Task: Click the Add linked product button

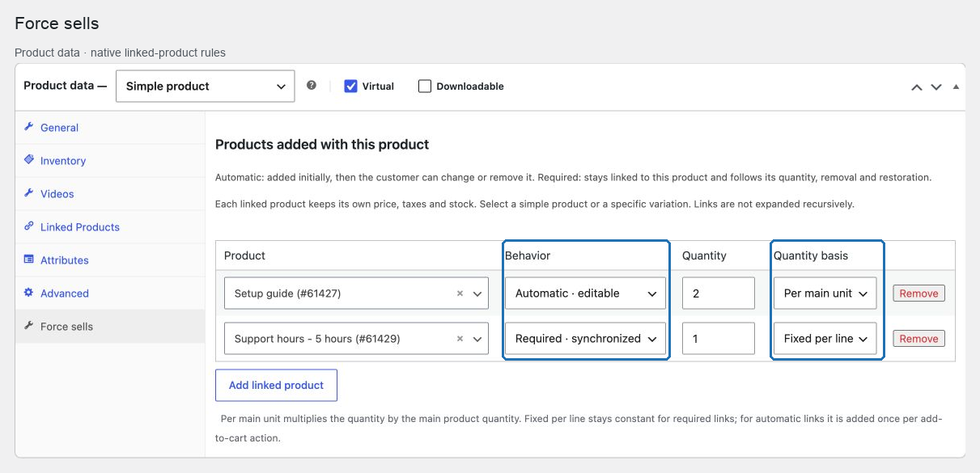Action: click(276, 385)
